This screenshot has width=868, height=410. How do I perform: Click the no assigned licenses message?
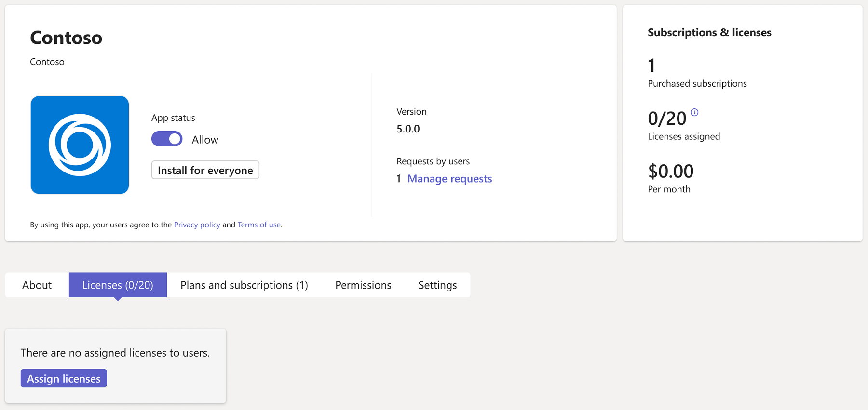[x=115, y=353]
